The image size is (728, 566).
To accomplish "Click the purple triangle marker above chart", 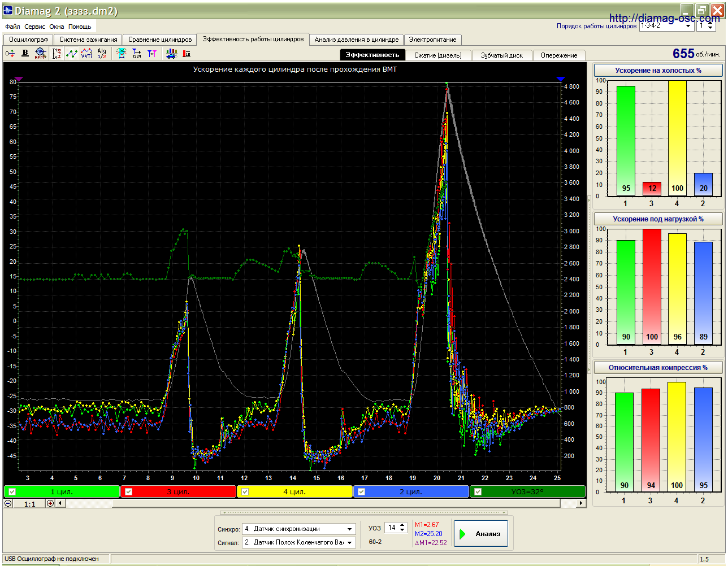I will 18,79.
